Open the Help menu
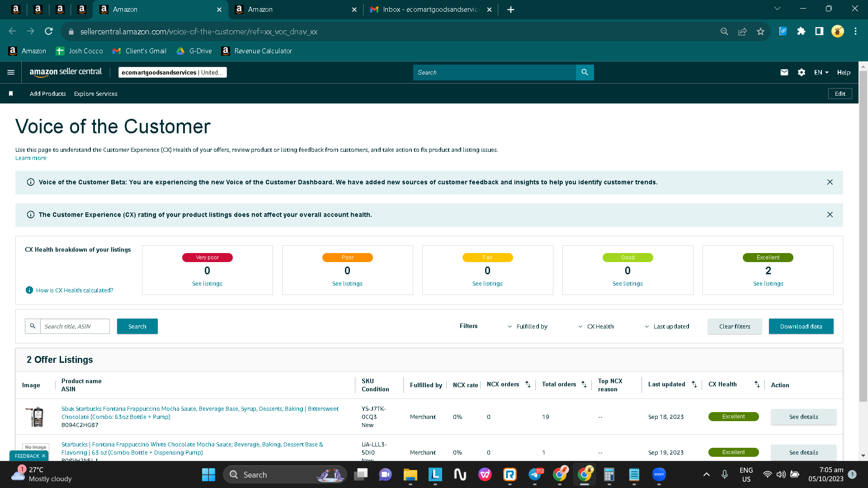Viewport: 868px width, 488px height. point(844,72)
